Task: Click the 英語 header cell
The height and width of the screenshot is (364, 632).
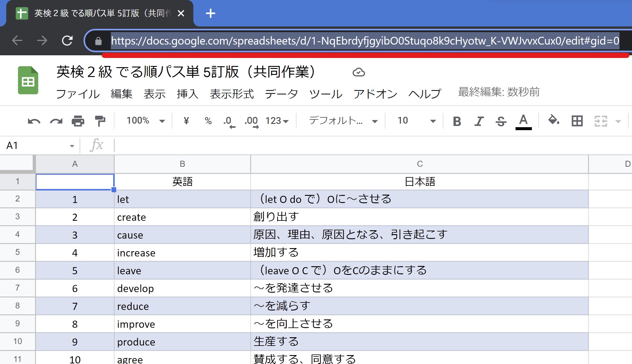Action: pyautogui.click(x=182, y=182)
